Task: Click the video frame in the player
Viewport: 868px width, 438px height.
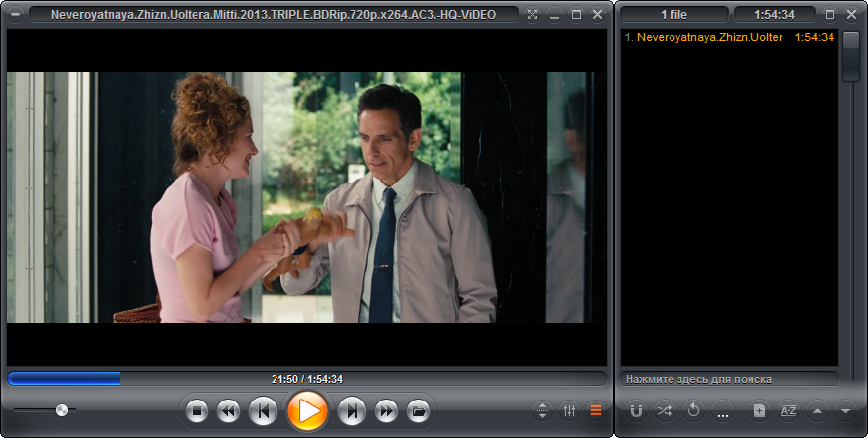Action: (307, 197)
